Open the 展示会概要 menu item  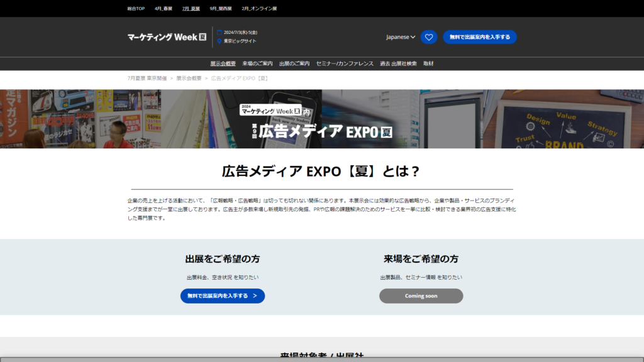tap(223, 63)
